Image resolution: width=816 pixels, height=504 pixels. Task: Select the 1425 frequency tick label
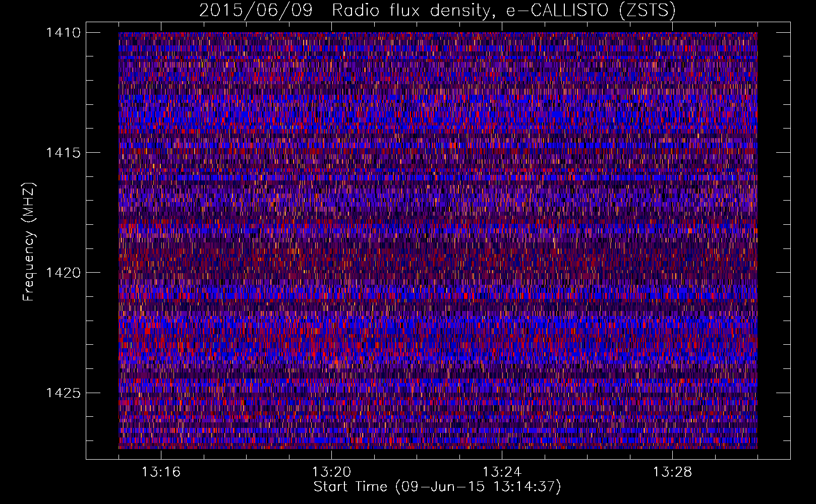coord(64,393)
